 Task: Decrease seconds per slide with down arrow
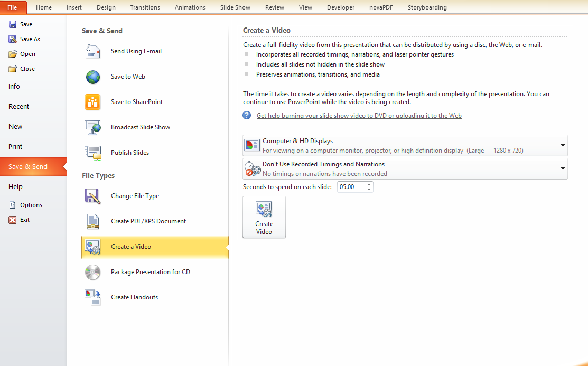(x=369, y=190)
